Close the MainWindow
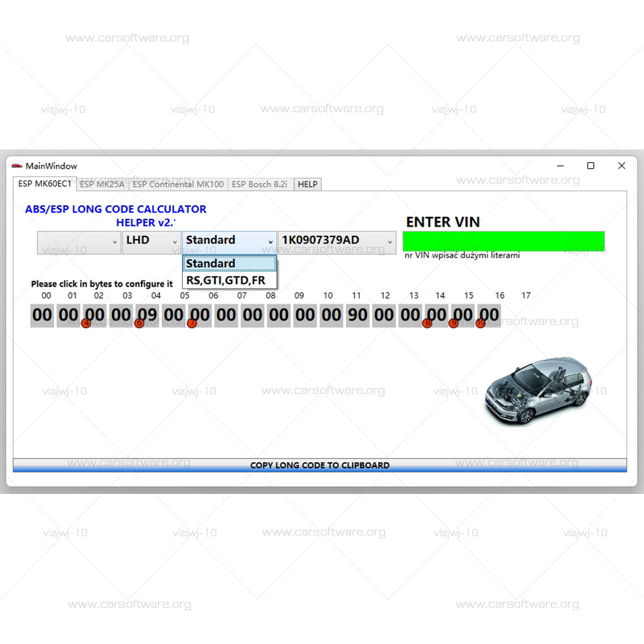The height and width of the screenshot is (644, 644). [621, 166]
